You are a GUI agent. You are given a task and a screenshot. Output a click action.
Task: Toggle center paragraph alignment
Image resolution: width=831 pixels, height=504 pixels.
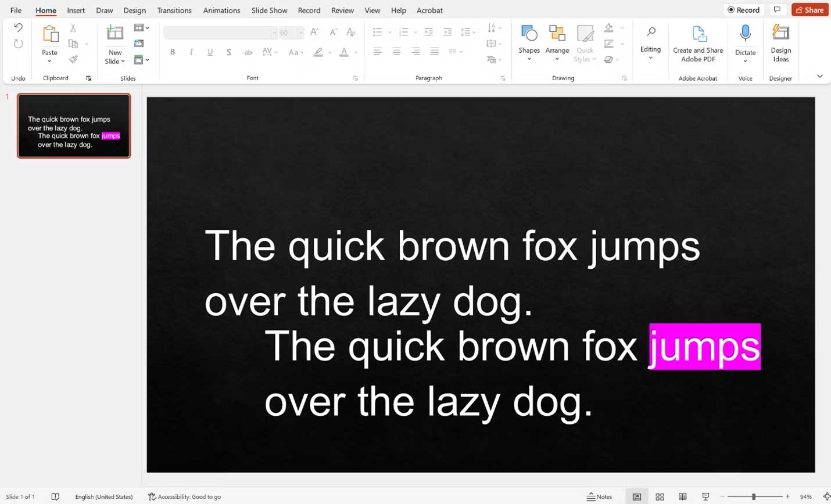[x=396, y=52]
